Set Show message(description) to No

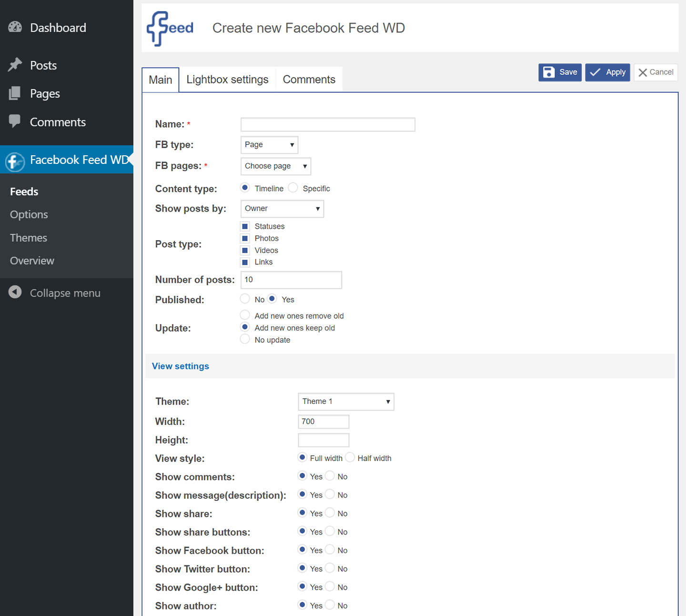coord(330,494)
